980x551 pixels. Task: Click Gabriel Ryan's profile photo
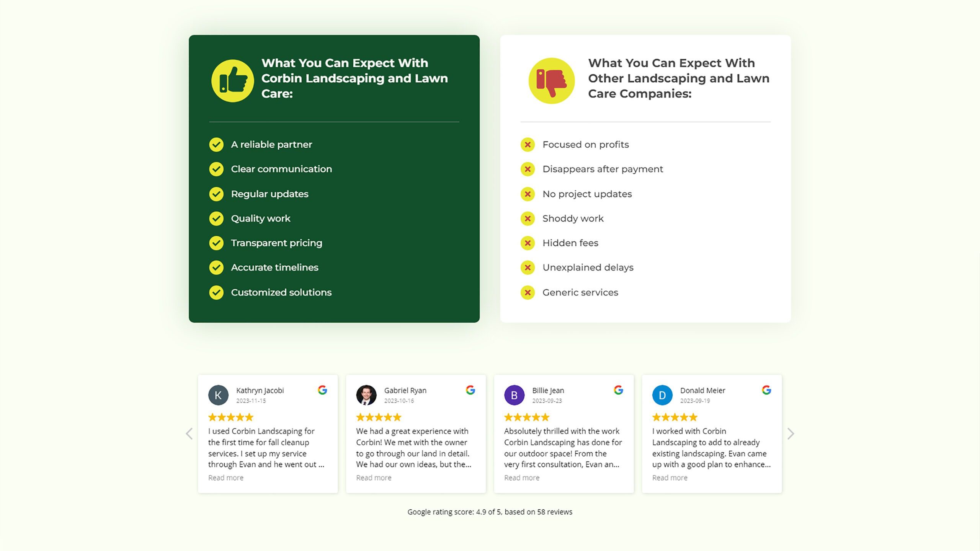pos(366,395)
